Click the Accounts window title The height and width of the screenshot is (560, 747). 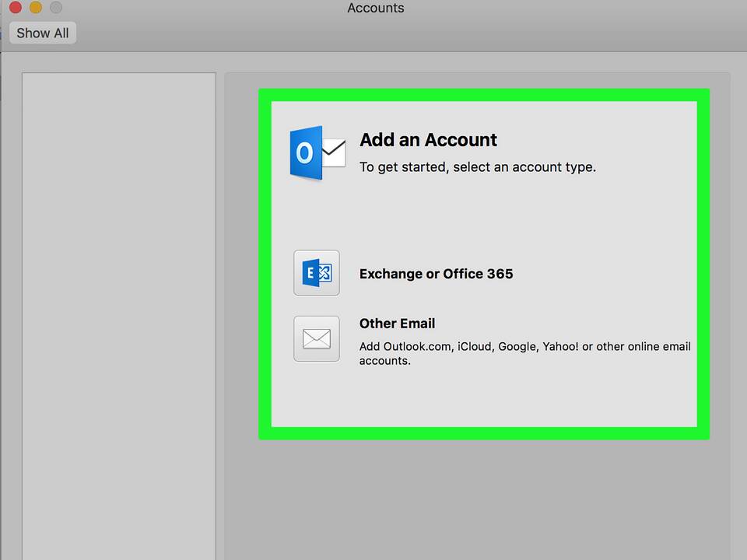pos(375,8)
